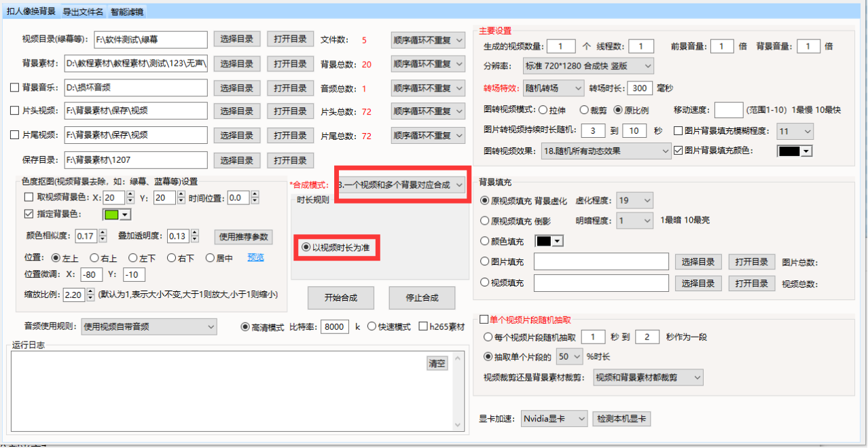Viewport: 868px width, 448px height.
Task: Open the 音频使用规则 dropdown
Action: click(149, 327)
